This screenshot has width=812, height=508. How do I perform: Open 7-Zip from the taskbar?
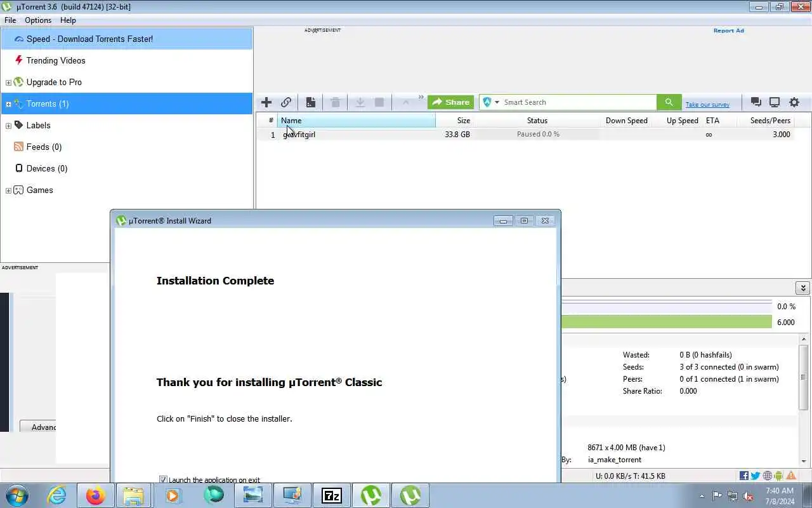(x=332, y=495)
